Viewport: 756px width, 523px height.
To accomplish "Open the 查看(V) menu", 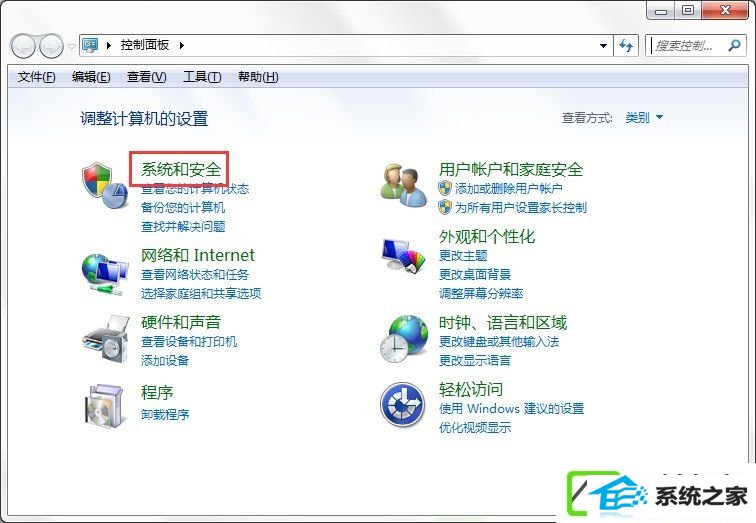I will pyautogui.click(x=147, y=77).
